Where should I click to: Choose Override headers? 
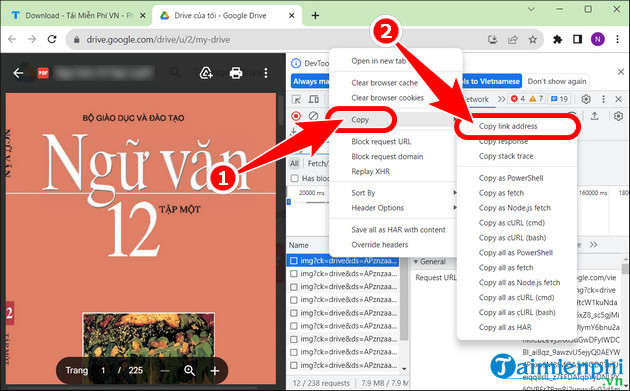[x=380, y=245]
